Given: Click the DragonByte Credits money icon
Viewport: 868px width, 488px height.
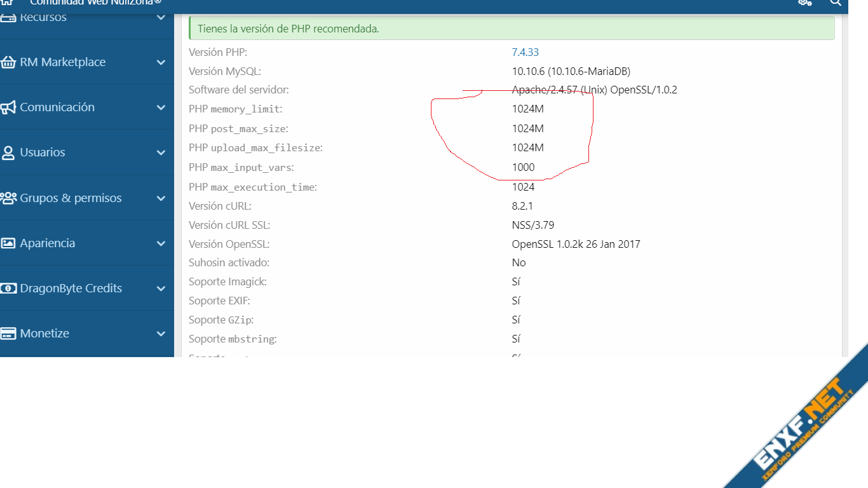Looking at the screenshot, I should (8, 288).
